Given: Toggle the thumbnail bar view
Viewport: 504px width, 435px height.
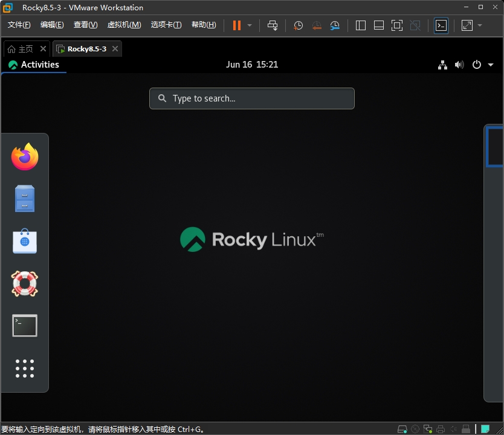Looking at the screenshot, I should [379, 25].
